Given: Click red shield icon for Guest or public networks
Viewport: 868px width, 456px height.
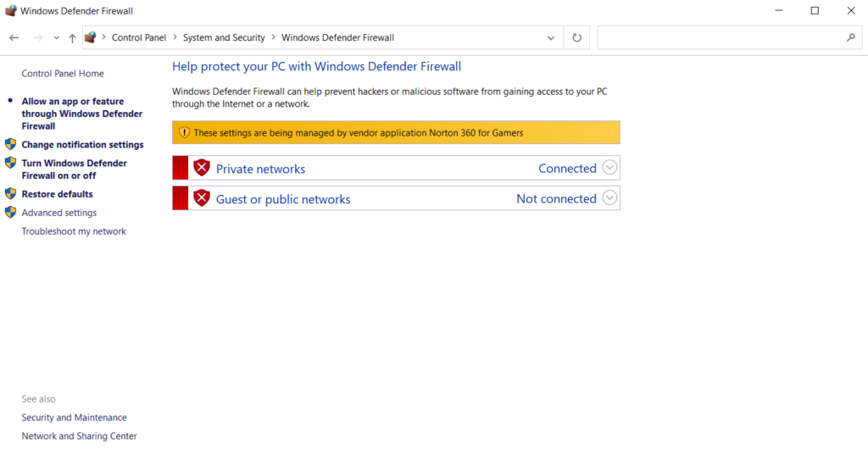Looking at the screenshot, I should pos(202,198).
